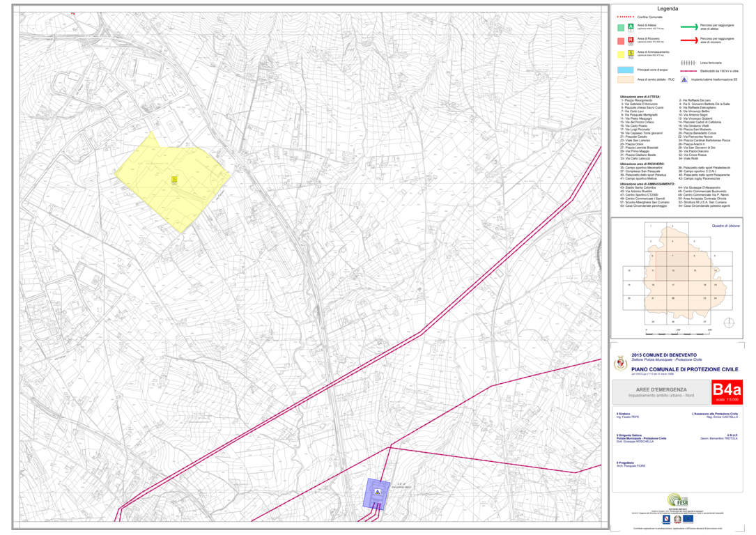Screen dimensions: 756x535
Task: Click the 'PIANO COMUNALE DI PROTEZIONE CIVILE' title
Action: click(684, 369)
